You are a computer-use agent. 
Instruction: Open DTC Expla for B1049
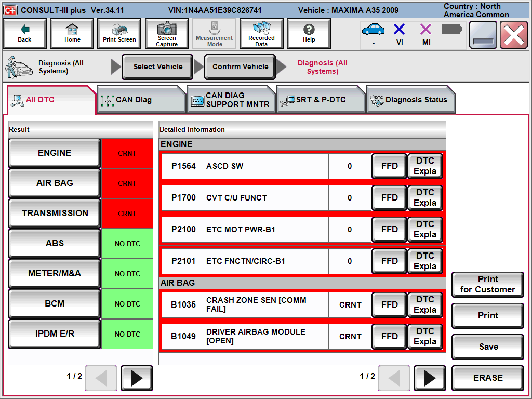coord(425,337)
